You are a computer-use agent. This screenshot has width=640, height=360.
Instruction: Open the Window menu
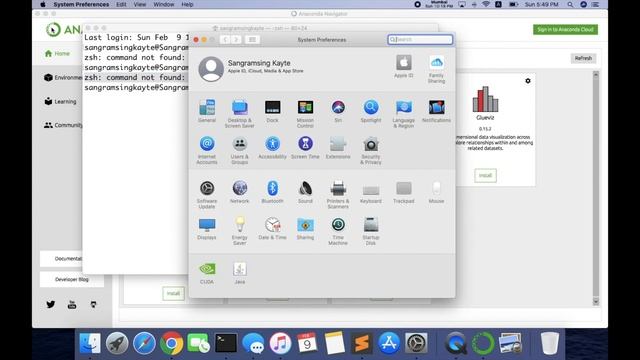pyautogui.click(x=164, y=4)
